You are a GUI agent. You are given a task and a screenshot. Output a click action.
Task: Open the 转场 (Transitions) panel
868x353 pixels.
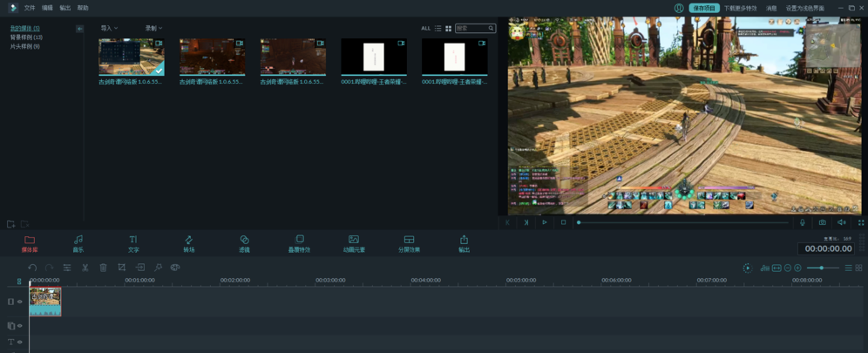[x=188, y=243]
